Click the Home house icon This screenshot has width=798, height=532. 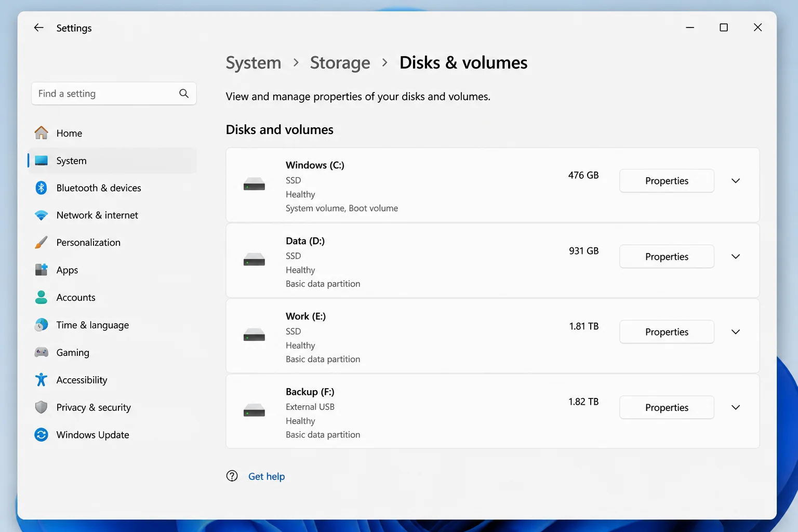click(x=42, y=133)
